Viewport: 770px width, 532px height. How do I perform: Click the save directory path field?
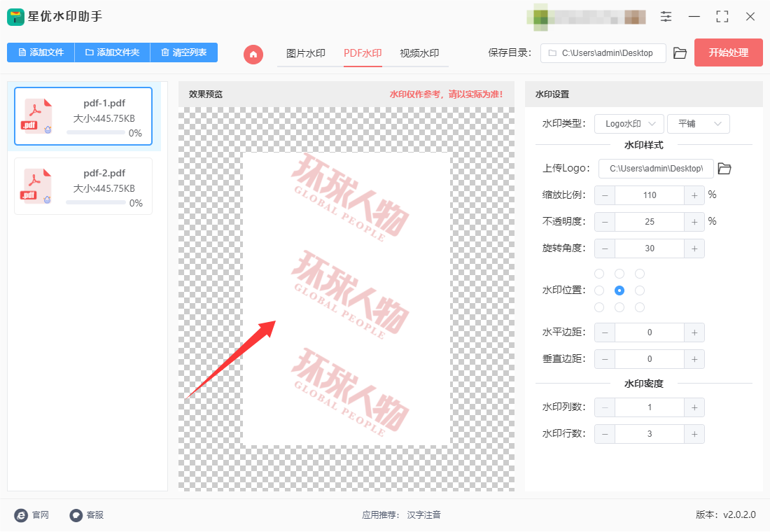(603, 53)
